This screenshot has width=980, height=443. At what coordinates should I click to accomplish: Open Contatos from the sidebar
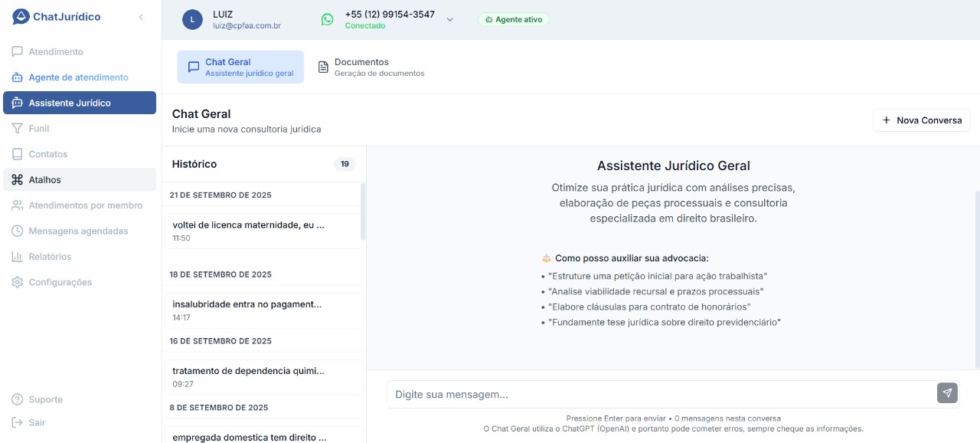tap(47, 154)
